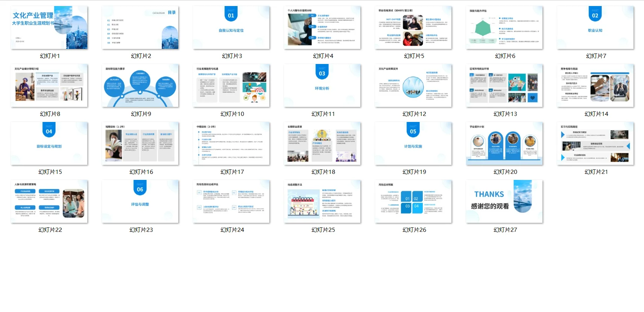Click the 幻灯片10 caption

point(232,114)
